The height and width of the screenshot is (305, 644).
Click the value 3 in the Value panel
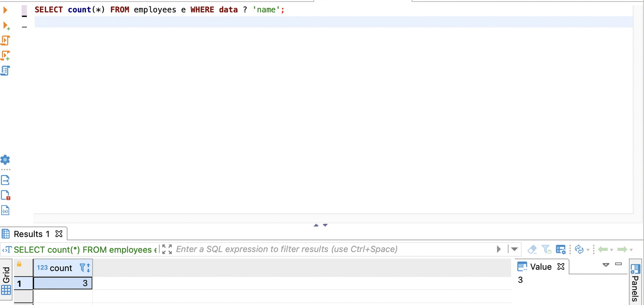(520, 280)
